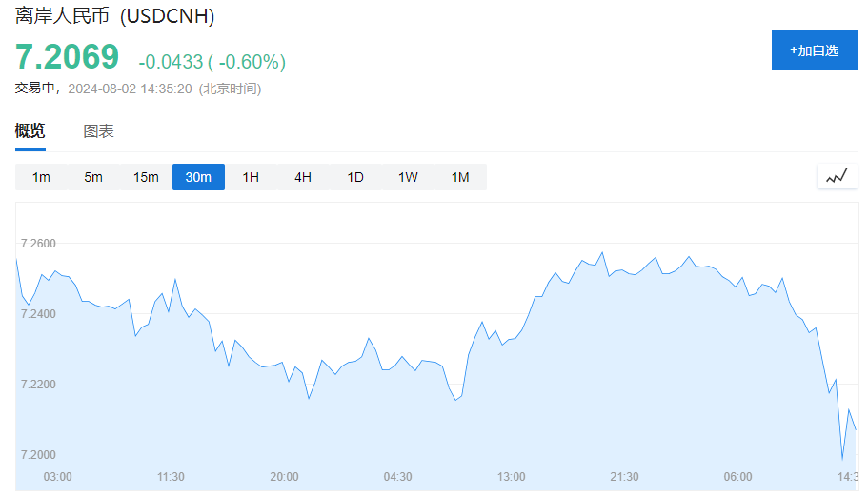Open the 概览 overview tab
The height and width of the screenshot is (495, 868).
pos(30,131)
